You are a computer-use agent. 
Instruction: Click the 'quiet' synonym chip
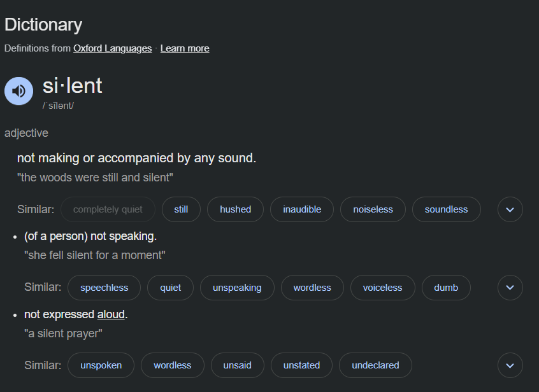pyautogui.click(x=171, y=288)
